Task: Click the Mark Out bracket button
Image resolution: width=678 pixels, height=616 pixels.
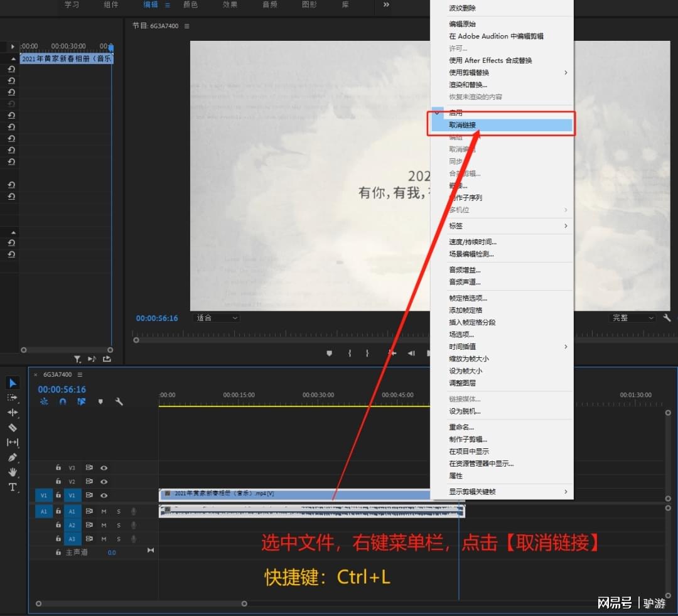Action: (x=367, y=353)
